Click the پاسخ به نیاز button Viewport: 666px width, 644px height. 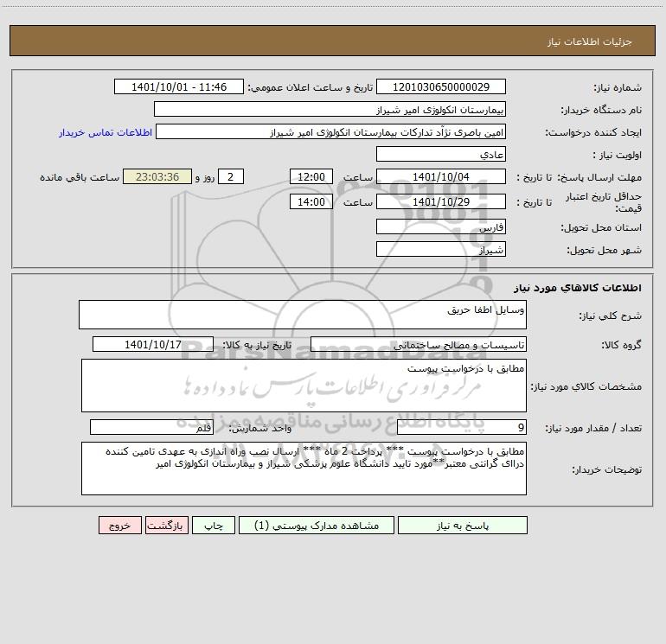tap(462, 525)
